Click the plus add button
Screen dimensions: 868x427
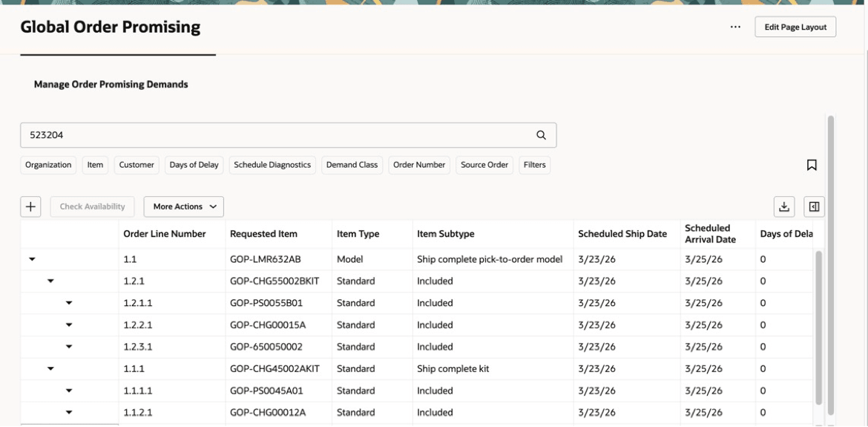(x=30, y=206)
